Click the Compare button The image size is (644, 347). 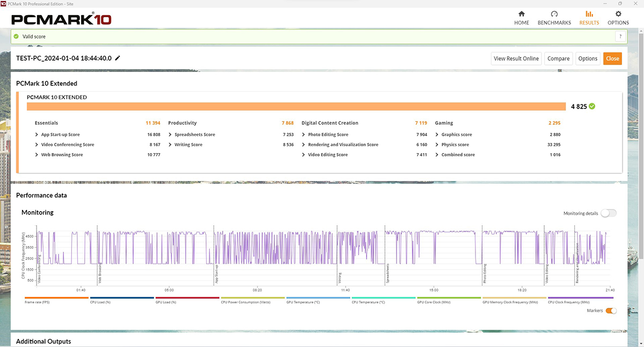[559, 59]
